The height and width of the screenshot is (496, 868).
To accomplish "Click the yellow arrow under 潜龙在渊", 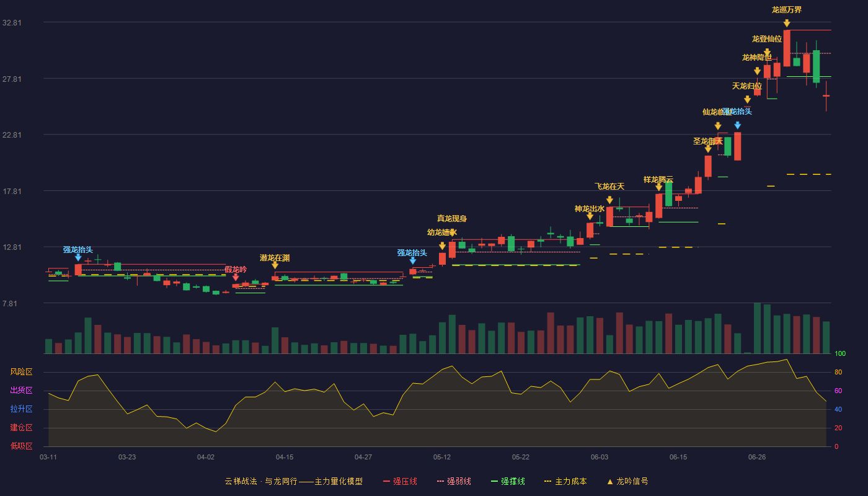I will (275, 265).
